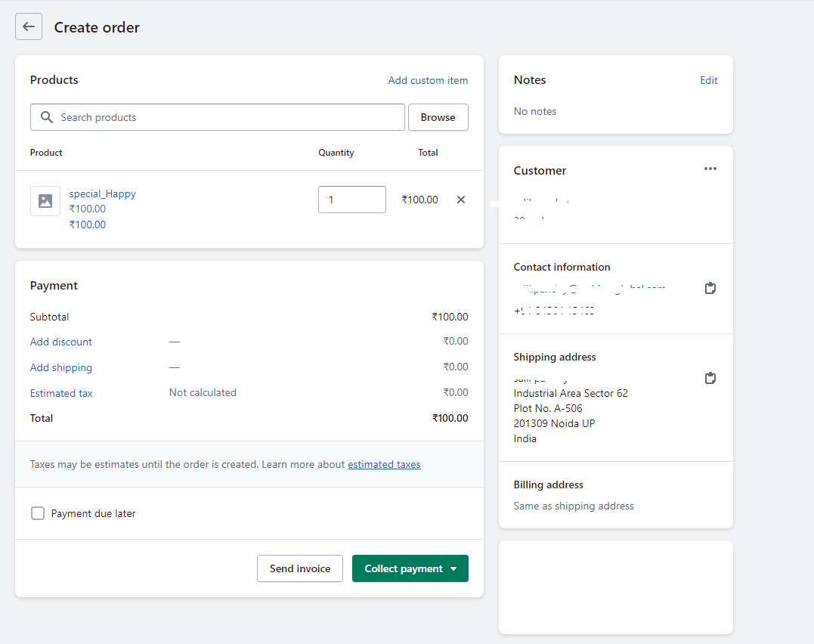Click the Search products field
814x644 pixels.
217,117
